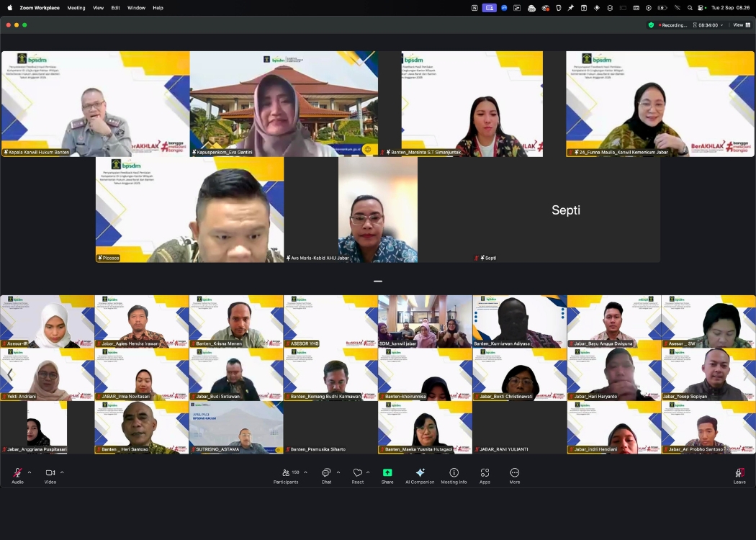Image resolution: width=756 pixels, height=540 pixels.
Task: Select Asesor-IR video tile
Action: (48, 322)
